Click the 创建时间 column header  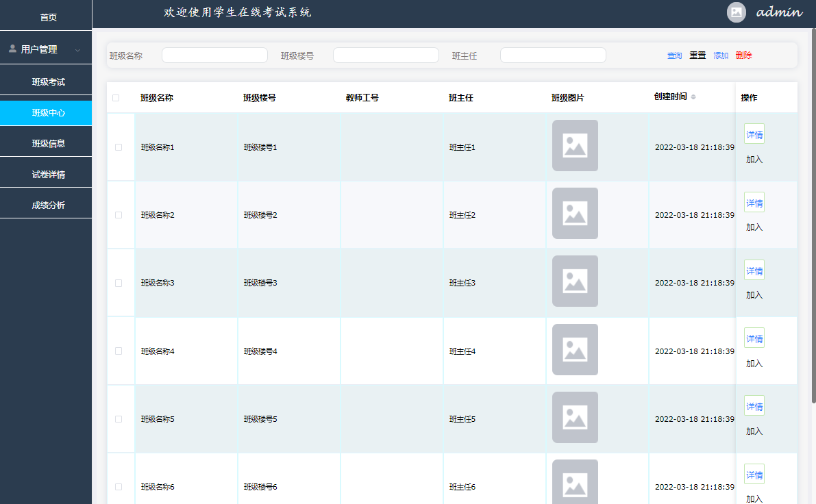pos(670,97)
